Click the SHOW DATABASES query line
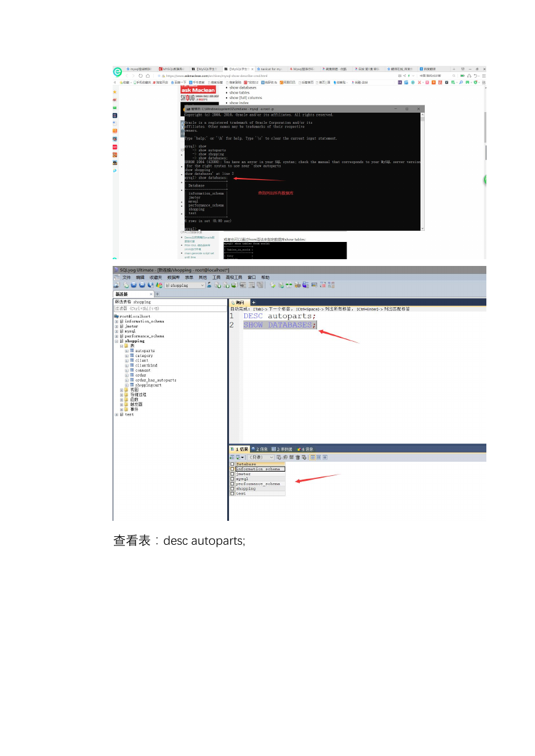The height and width of the screenshot is (756, 535). coord(280,325)
